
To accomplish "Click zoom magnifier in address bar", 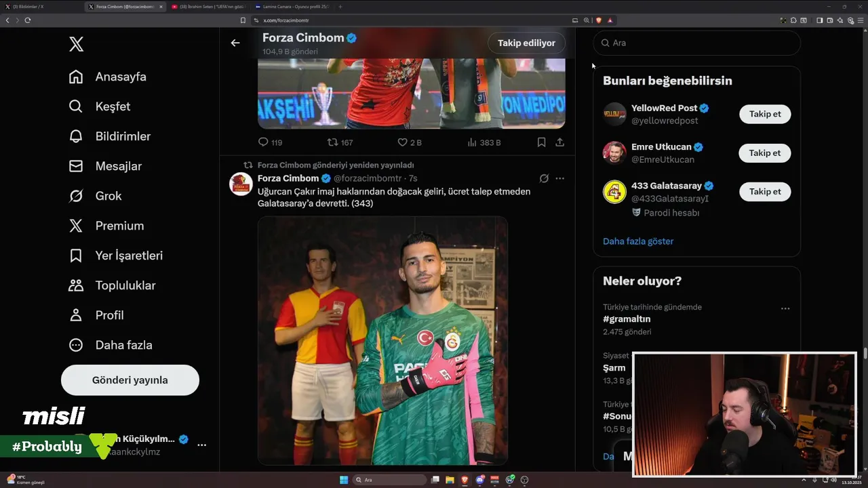I will (586, 20).
